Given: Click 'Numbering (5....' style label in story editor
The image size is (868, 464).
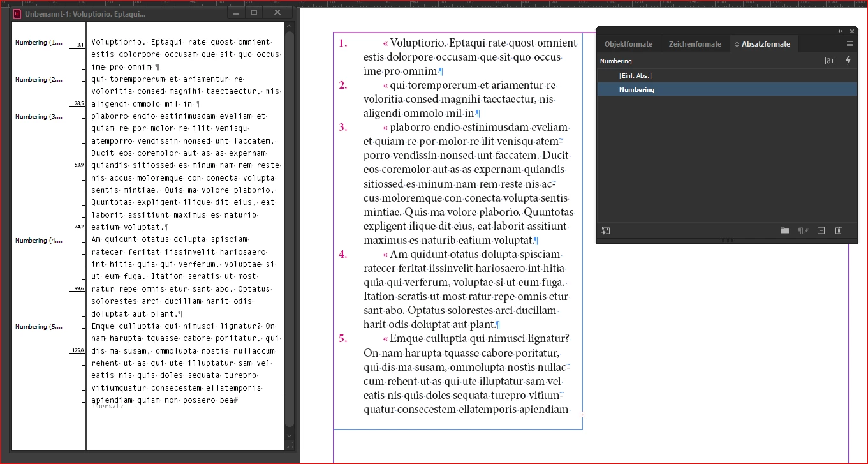Looking at the screenshot, I should click(40, 327).
